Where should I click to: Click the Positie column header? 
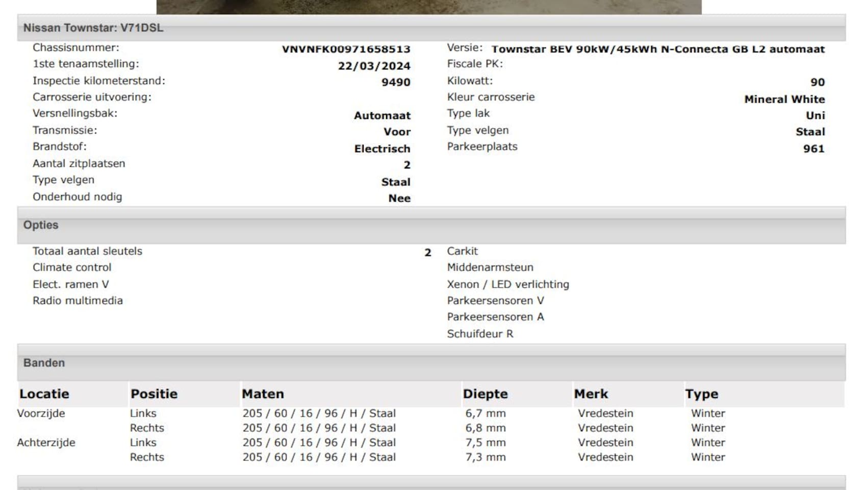point(154,394)
